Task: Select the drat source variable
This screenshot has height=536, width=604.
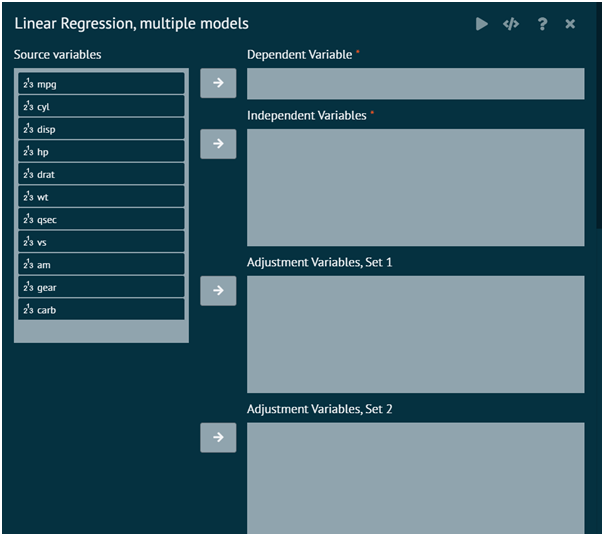Action: coord(101,174)
